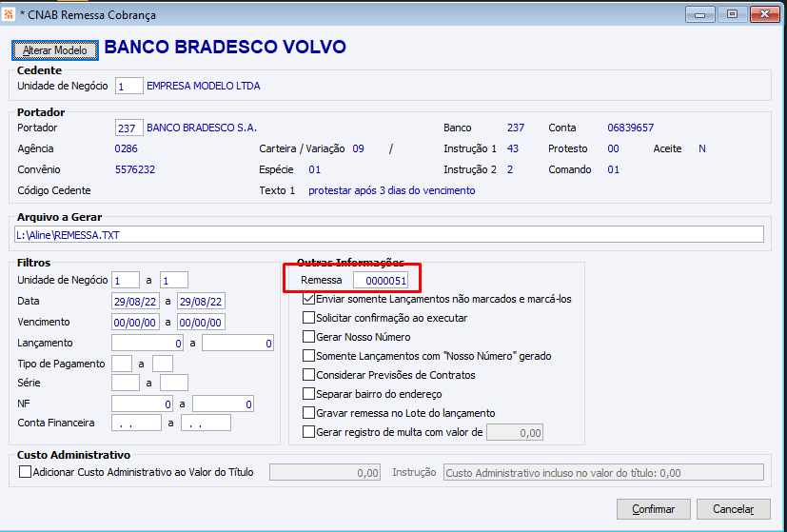Confirm the remessa with Confirmar
Viewport: 787px width, 532px height.
click(x=653, y=509)
